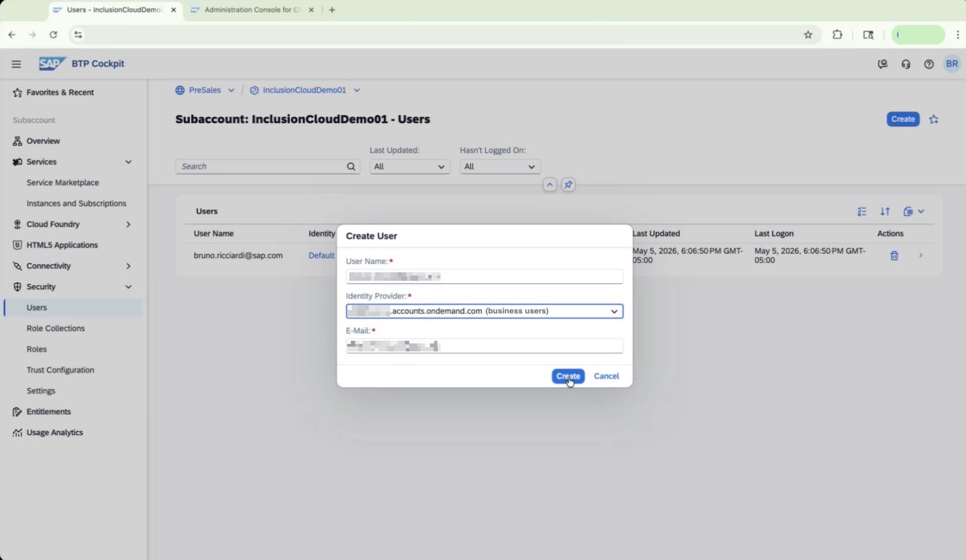Open the PreSales breadcrumb link
The height and width of the screenshot is (560, 966).
(x=205, y=91)
